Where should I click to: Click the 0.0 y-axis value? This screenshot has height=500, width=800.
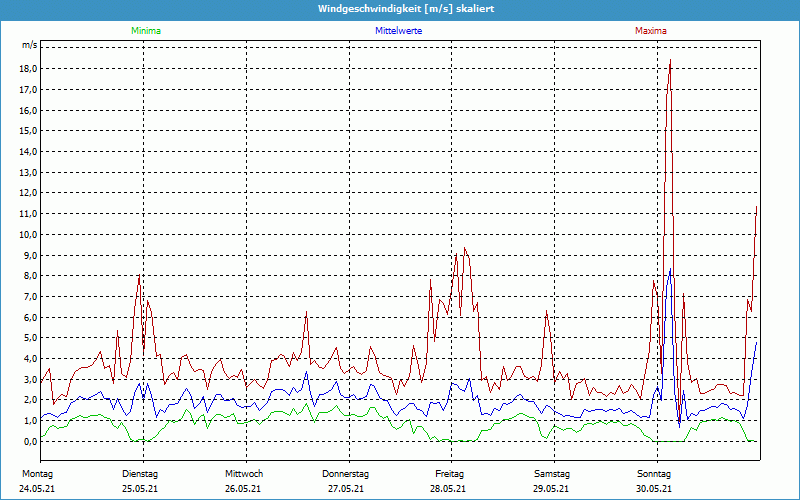[x=30, y=441]
